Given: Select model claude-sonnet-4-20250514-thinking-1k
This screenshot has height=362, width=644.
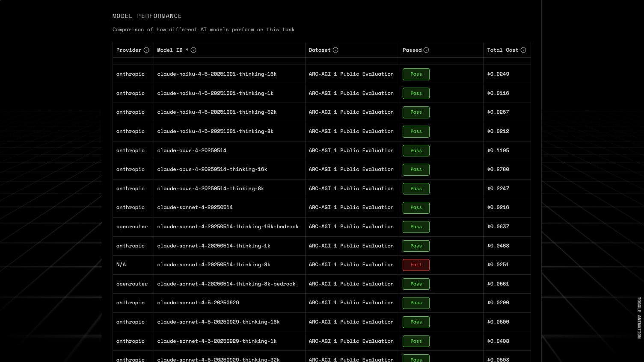Looking at the screenshot, I should [x=214, y=246].
